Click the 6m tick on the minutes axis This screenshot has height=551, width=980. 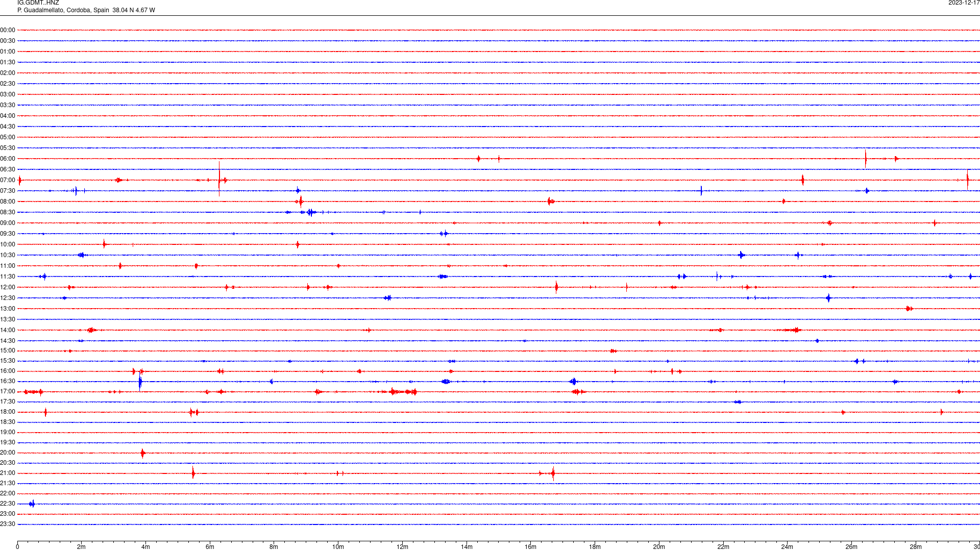(x=210, y=547)
